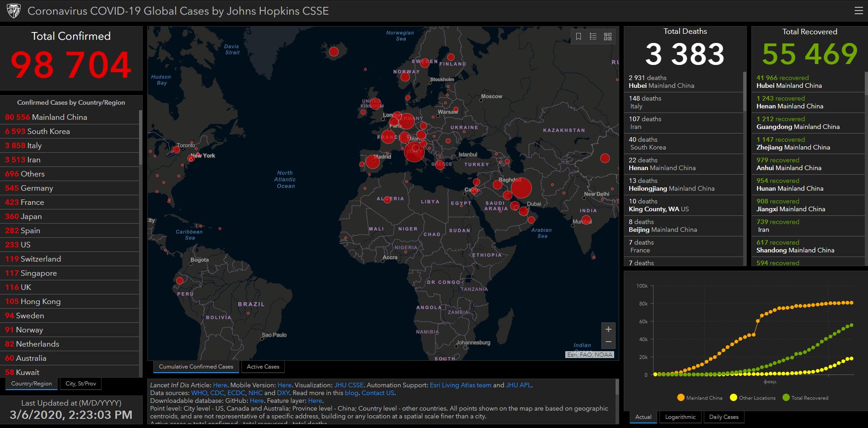Switch chart to Actual tab

(643, 417)
